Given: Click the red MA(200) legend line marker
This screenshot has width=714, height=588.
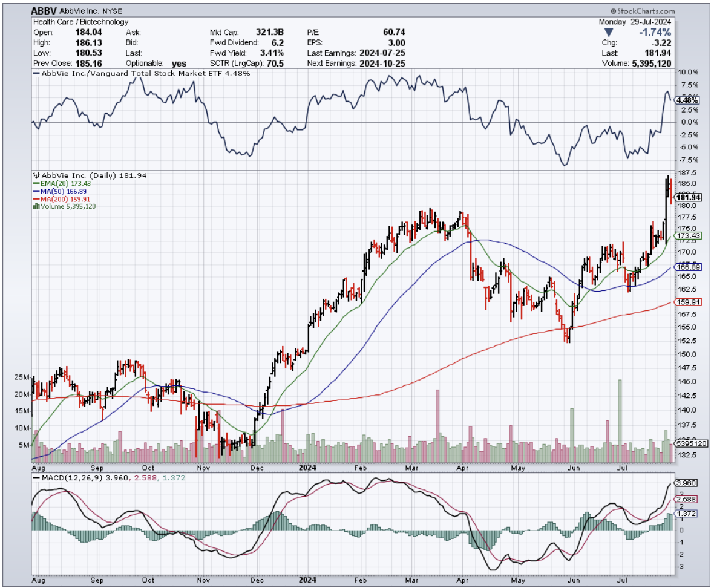Looking at the screenshot, I should coord(36,199).
